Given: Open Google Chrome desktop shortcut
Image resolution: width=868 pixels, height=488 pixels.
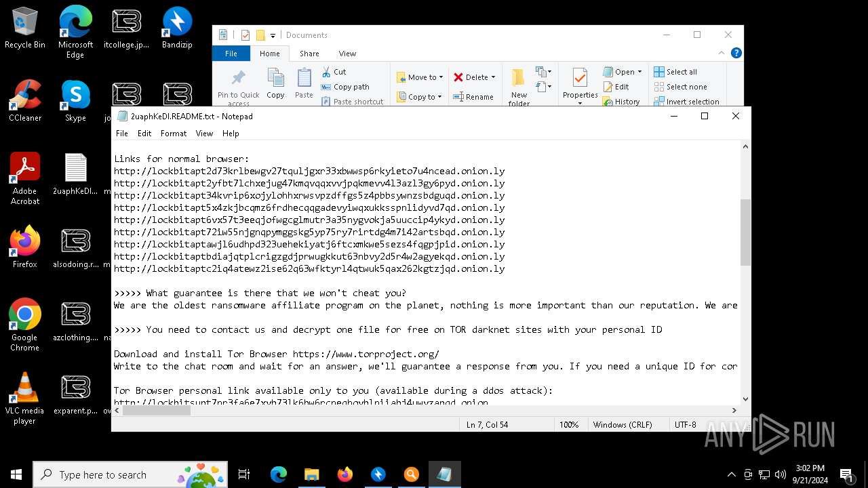Looking at the screenshot, I should (x=25, y=325).
